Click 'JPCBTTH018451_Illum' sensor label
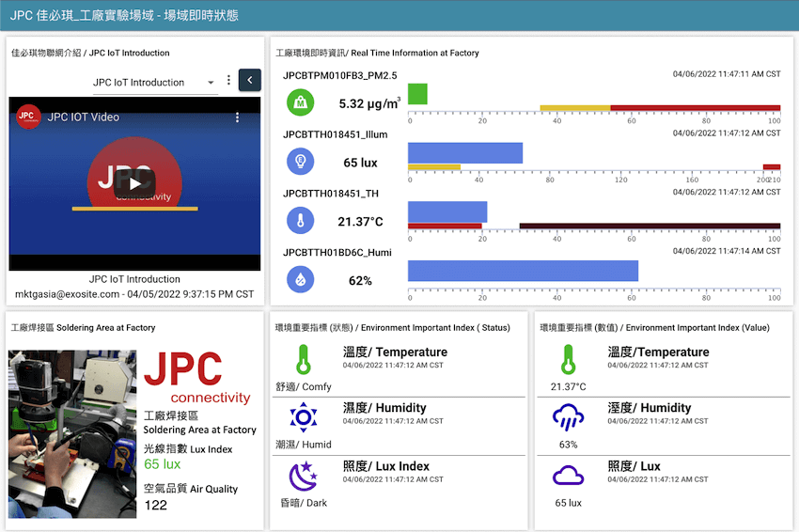This screenshot has height=532, width=799. tap(336, 134)
